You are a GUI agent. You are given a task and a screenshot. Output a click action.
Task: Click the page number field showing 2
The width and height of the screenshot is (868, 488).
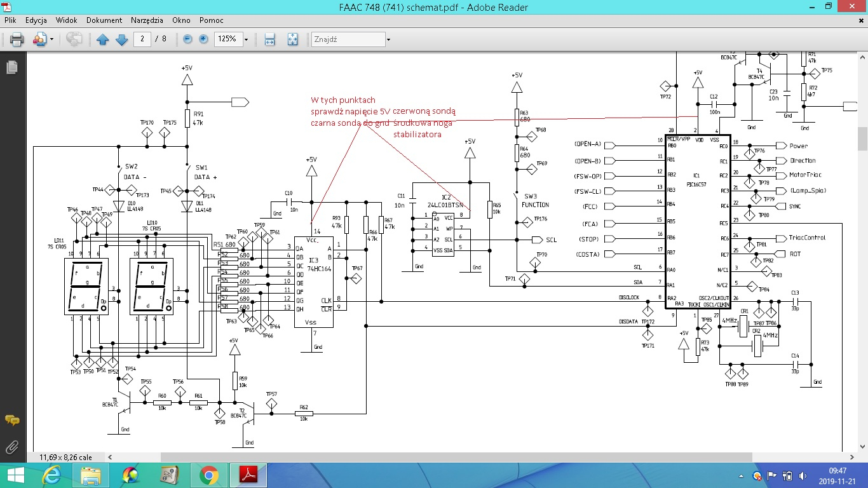(x=142, y=39)
